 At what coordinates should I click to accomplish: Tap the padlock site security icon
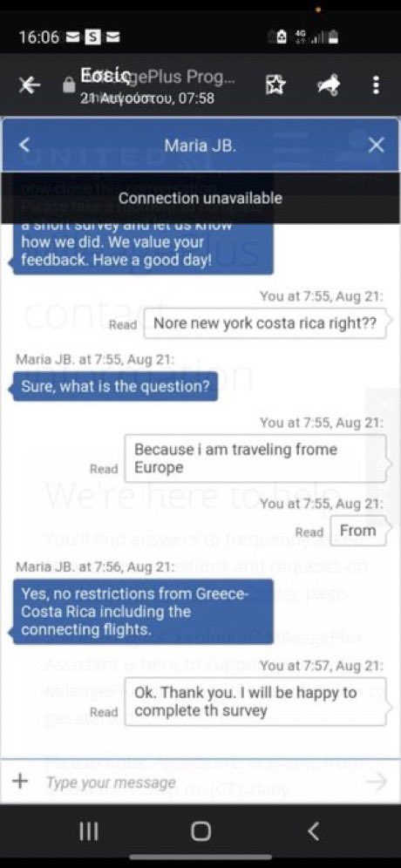[x=69, y=85]
